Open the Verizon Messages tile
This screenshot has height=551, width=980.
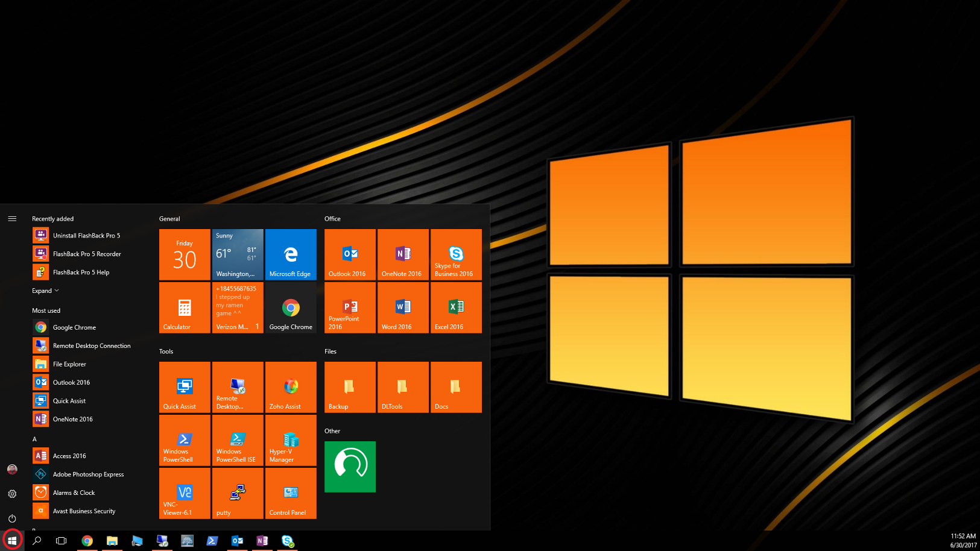pyautogui.click(x=238, y=307)
